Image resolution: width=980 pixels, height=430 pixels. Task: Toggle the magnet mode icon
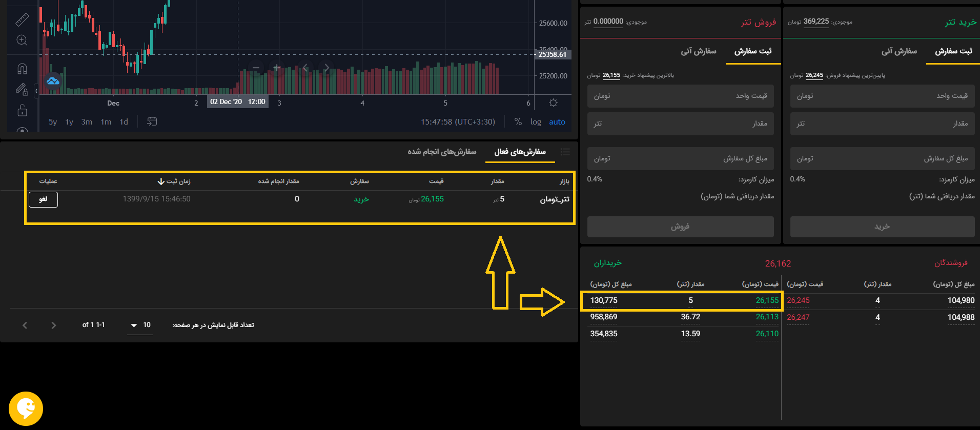[22, 68]
